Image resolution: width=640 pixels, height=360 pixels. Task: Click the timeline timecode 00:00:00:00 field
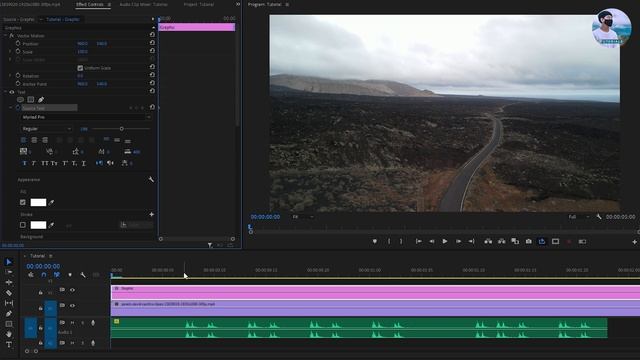click(43, 266)
